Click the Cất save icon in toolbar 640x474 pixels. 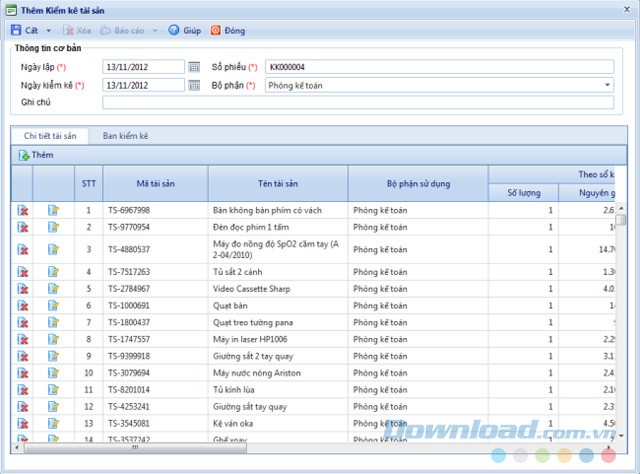click(15, 31)
